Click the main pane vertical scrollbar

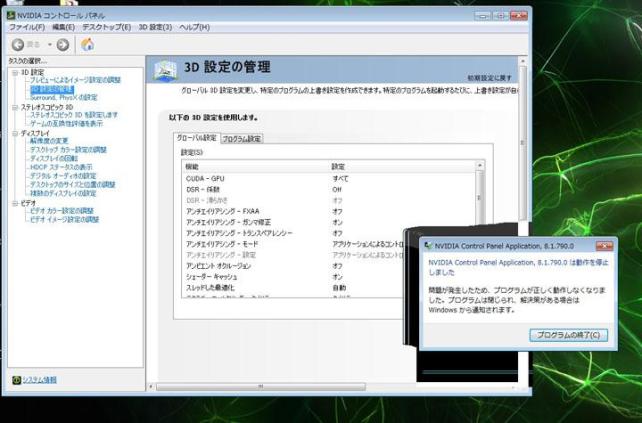(523, 142)
